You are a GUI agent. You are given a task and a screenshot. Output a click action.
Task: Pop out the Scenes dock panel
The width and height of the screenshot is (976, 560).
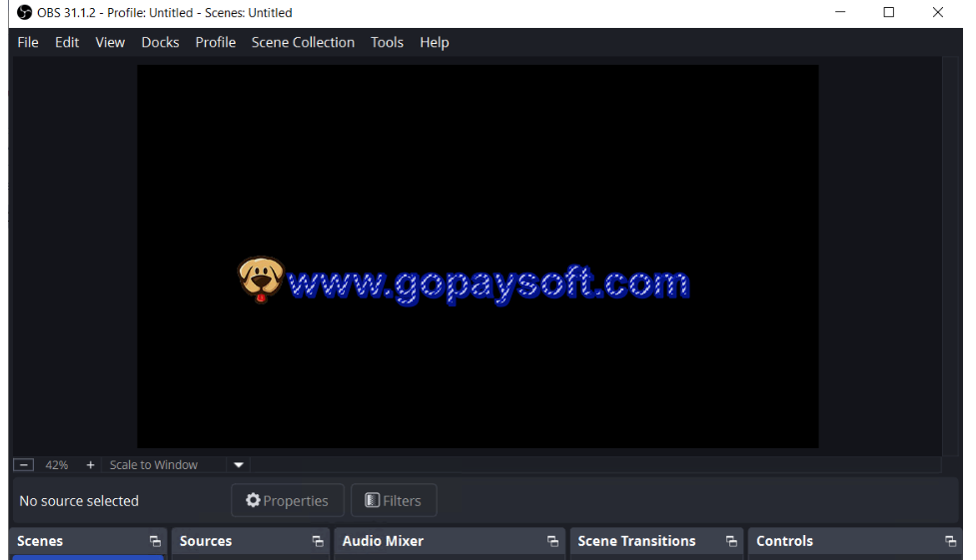coord(155,541)
